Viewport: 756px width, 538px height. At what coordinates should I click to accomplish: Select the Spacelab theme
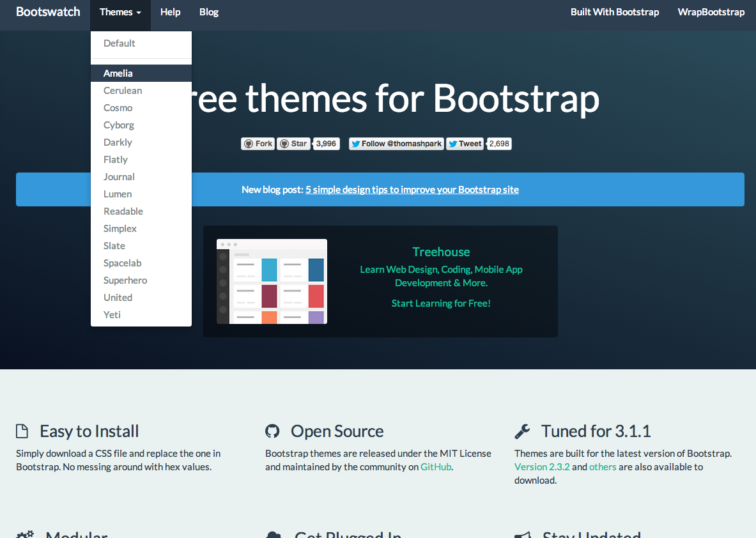[141, 263]
